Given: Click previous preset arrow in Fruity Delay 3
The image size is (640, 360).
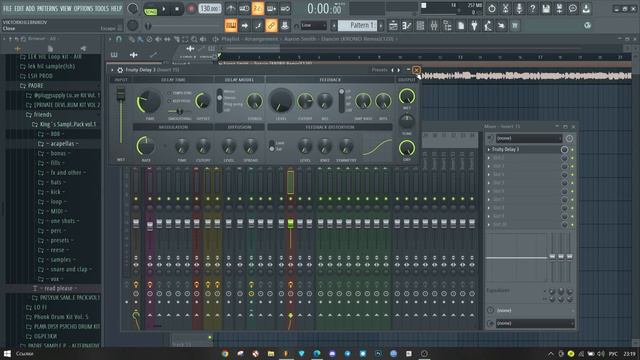Looking at the screenshot, I should 393,70.
